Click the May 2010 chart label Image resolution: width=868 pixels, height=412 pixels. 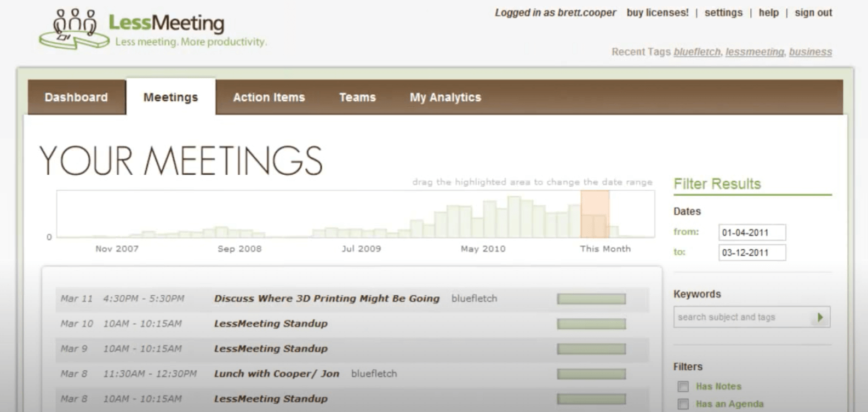pyautogui.click(x=483, y=249)
